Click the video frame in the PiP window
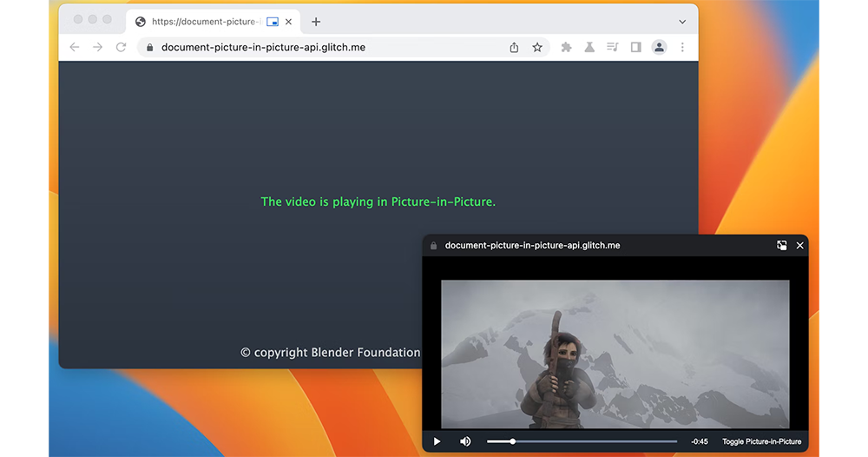The image size is (868, 457). click(x=615, y=354)
